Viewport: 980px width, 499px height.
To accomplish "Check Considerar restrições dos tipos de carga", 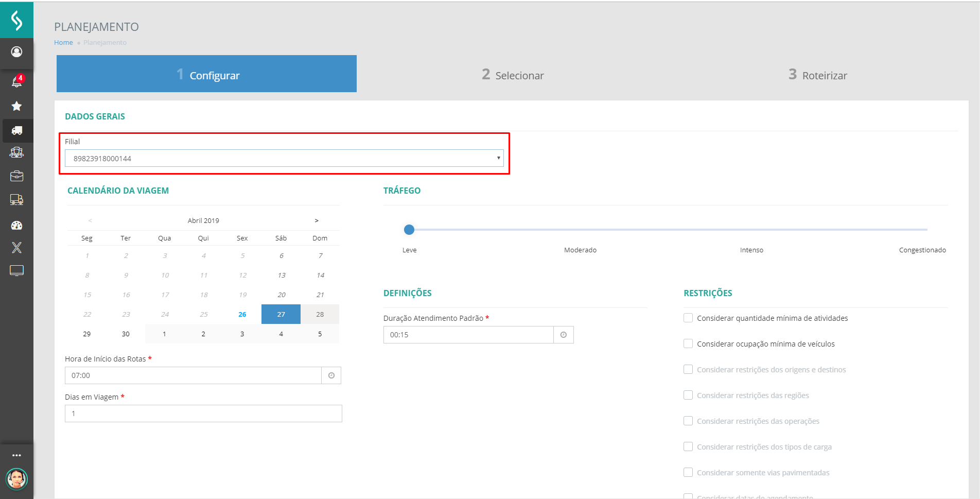I will [688, 446].
